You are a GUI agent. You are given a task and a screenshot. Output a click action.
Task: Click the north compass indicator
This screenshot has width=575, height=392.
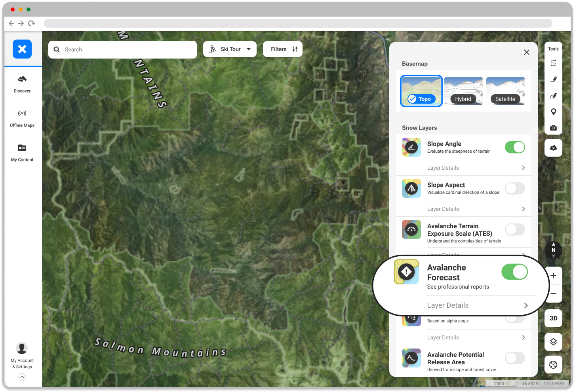554,250
